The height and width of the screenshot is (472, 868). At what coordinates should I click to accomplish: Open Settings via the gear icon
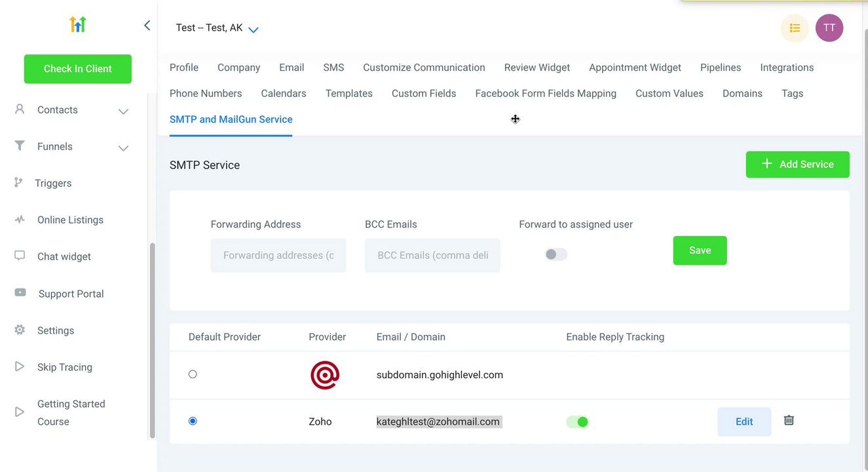pos(20,330)
